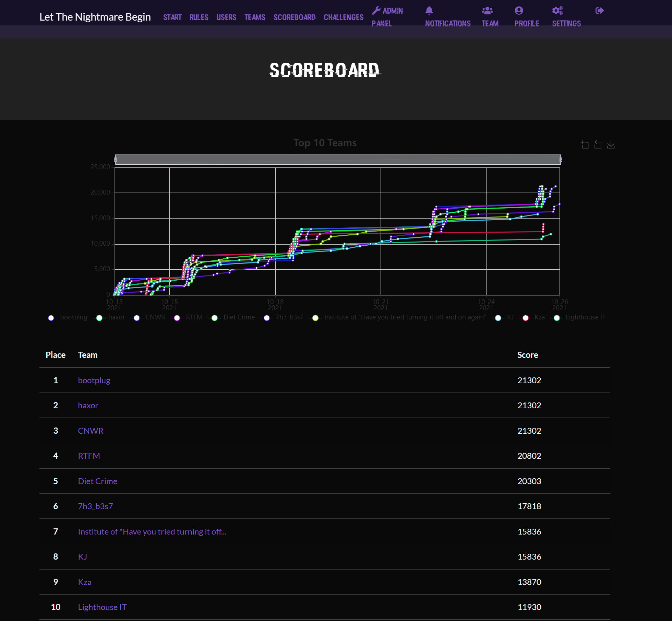
Task: Click the Admin Panel wrench icon
Action: (376, 10)
